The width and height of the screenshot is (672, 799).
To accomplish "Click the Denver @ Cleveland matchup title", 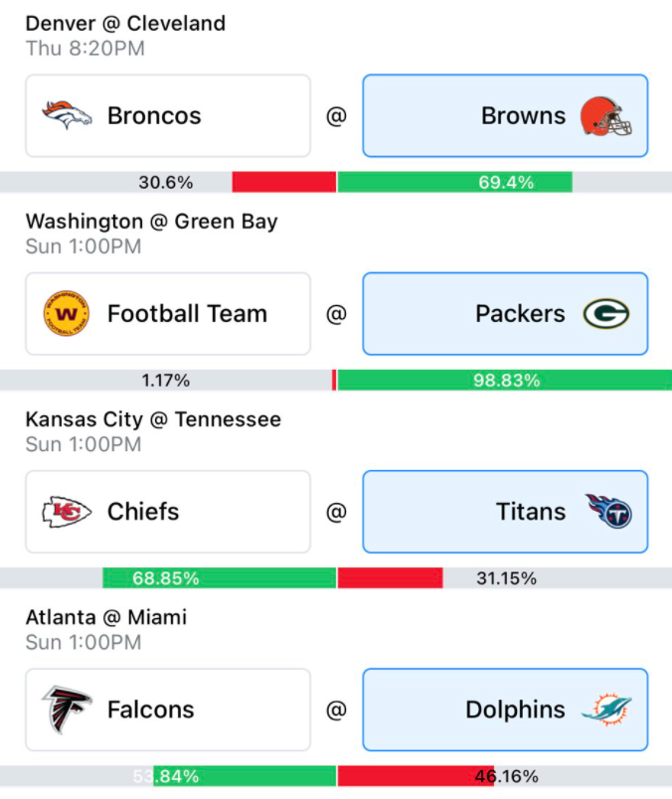I will click(125, 24).
